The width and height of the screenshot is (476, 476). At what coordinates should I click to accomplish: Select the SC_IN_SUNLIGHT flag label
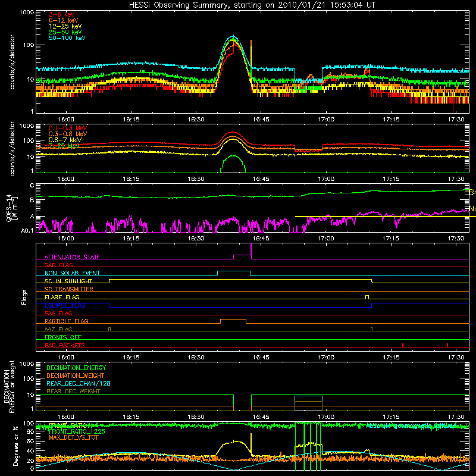click(x=68, y=281)
